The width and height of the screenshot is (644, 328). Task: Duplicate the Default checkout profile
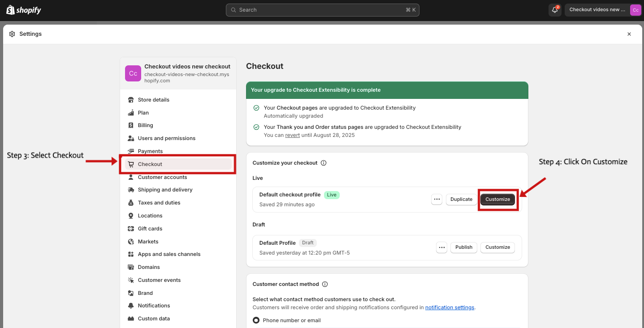(x=461, y=200)
